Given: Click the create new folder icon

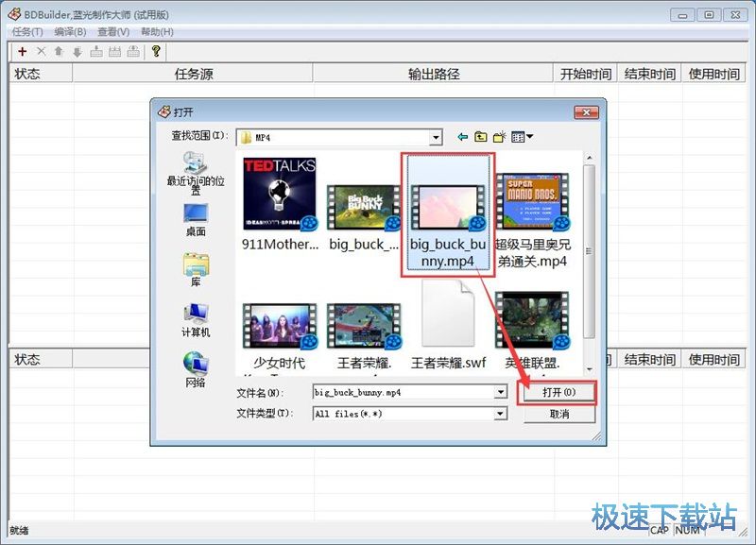Looking at the screenshot, I should click(x=498, y=137).
